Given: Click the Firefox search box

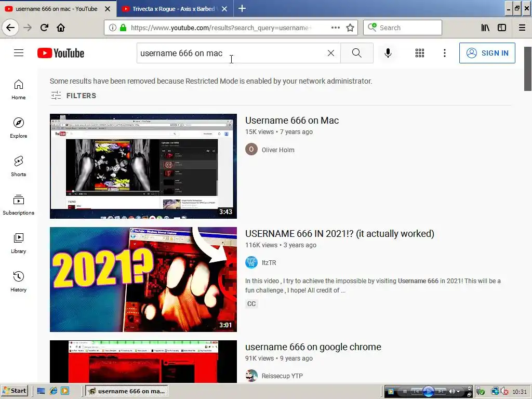Looking at the screenshot, I should 403,28.
